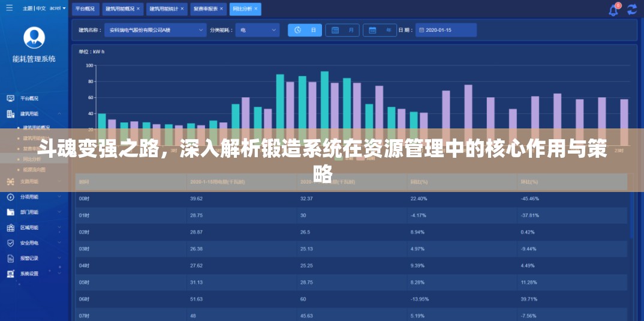Click the 26.5 cell in 02时 row
The image size is (644, 321).
point(305,232)
